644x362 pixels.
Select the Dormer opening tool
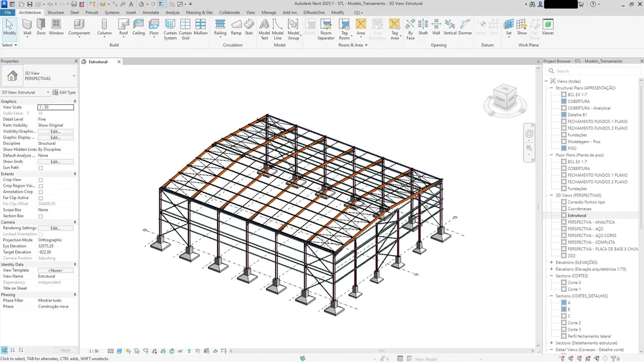coord(465,27)
